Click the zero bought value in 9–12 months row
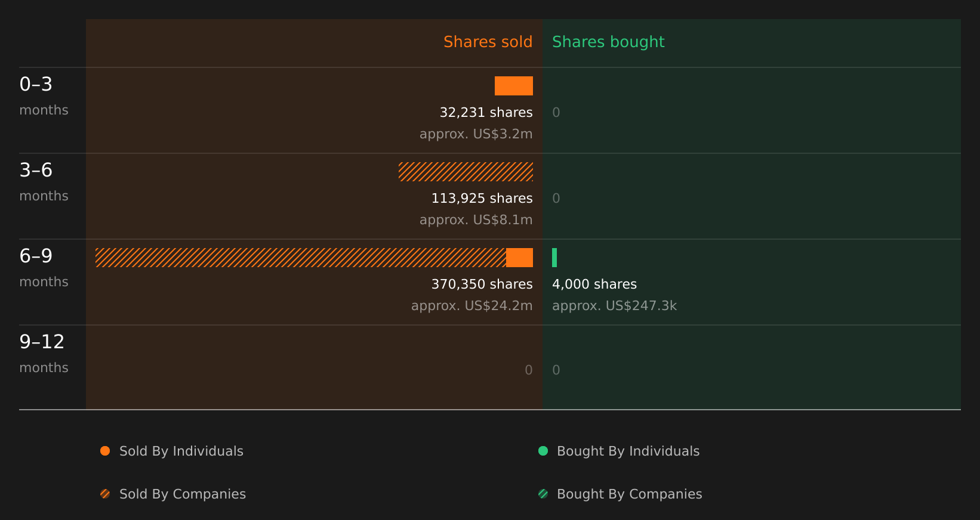 [556, 370]
